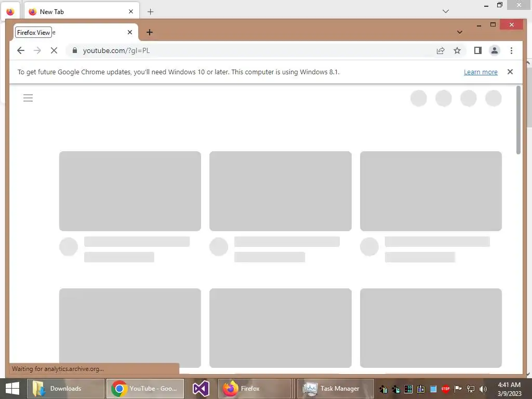Click the Windows 8.1 update notice text
Image resolution: width=532 pixels, height=399 pixels.
click(179, 72)
